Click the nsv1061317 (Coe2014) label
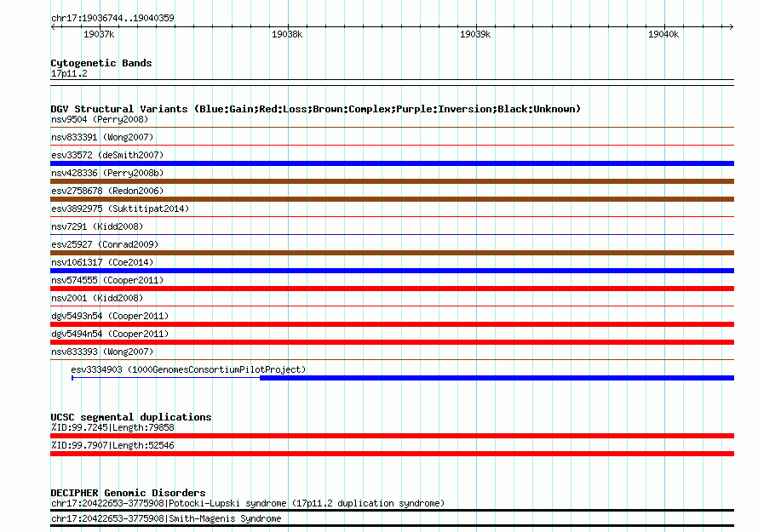Viewport: 758px width, 532px height. click(x=102, y=262)
